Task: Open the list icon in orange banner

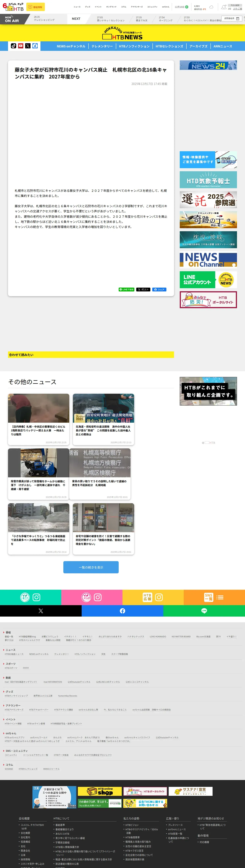Action: pos(220,597)
